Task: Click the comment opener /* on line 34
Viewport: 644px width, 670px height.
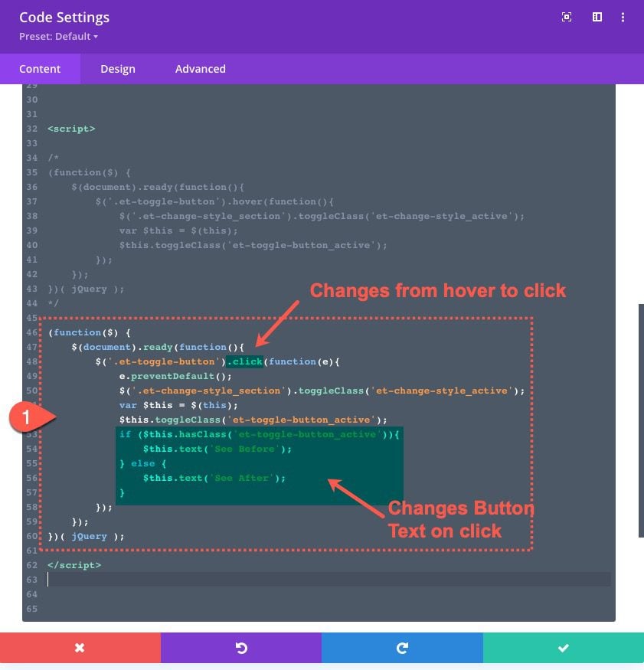Action: (54, 158)
